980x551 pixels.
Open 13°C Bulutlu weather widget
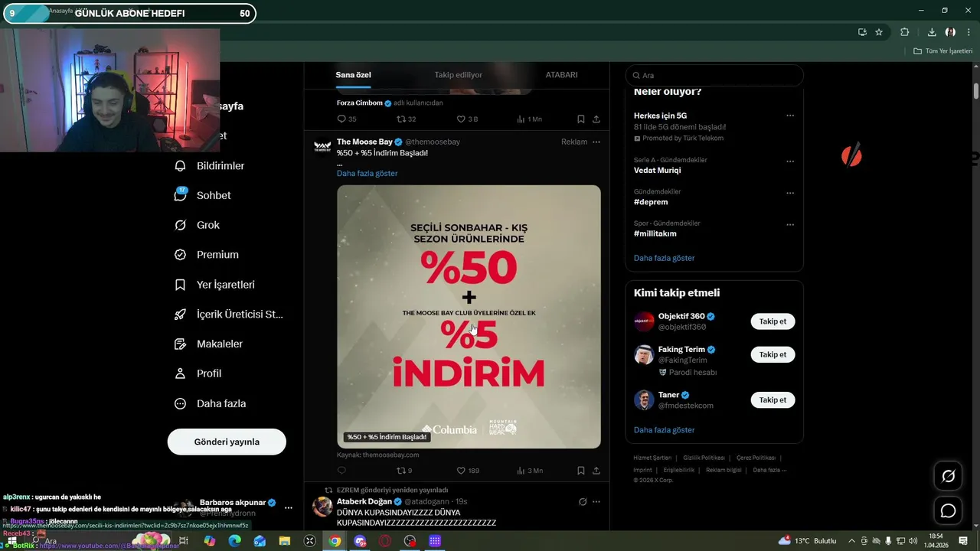807,541
